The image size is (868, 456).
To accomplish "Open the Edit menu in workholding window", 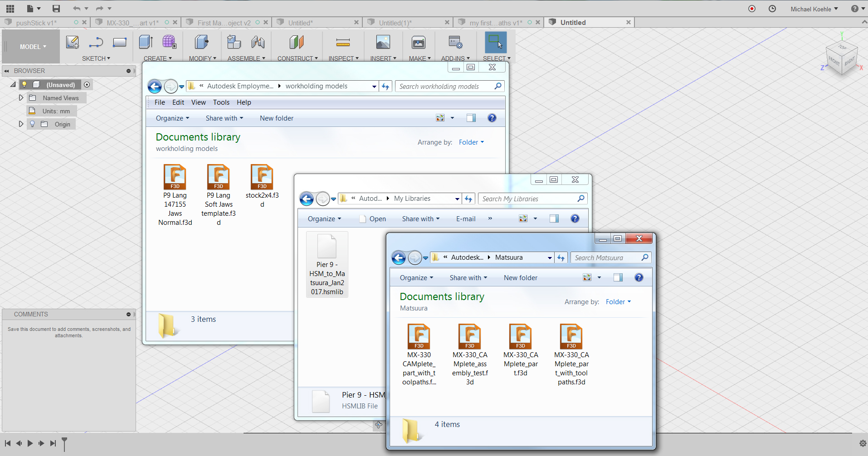I will coord(178,102).
